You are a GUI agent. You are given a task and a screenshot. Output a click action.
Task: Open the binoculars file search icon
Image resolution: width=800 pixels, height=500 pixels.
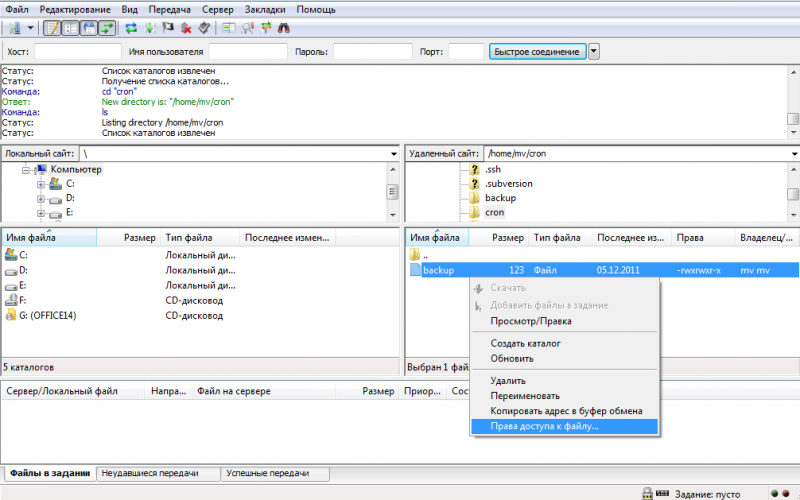[x=283, y=28]
